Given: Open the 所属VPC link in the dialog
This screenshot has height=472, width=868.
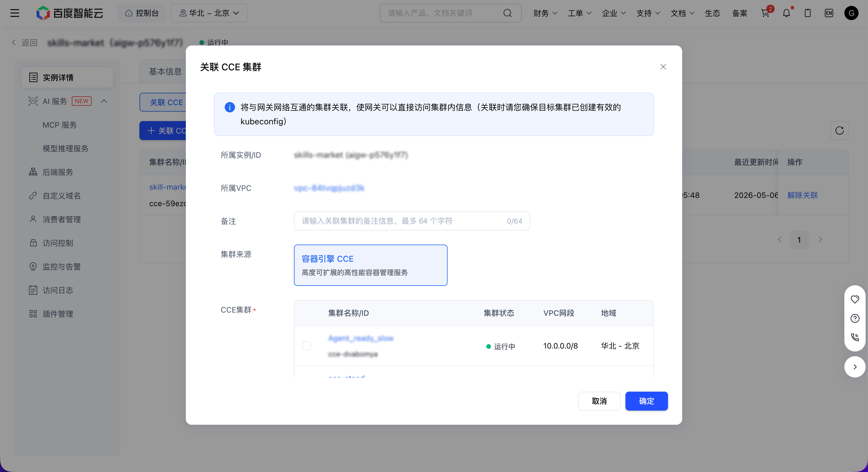Looking at the screenshot, I should [329, 188].
